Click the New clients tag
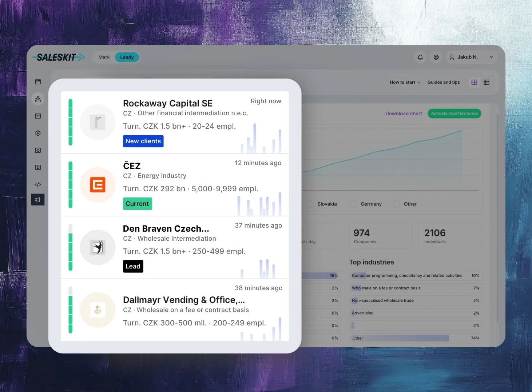Image resolution: width=532 pixels, height=392 pixels. pyautogui.click(x=143, y=141)
